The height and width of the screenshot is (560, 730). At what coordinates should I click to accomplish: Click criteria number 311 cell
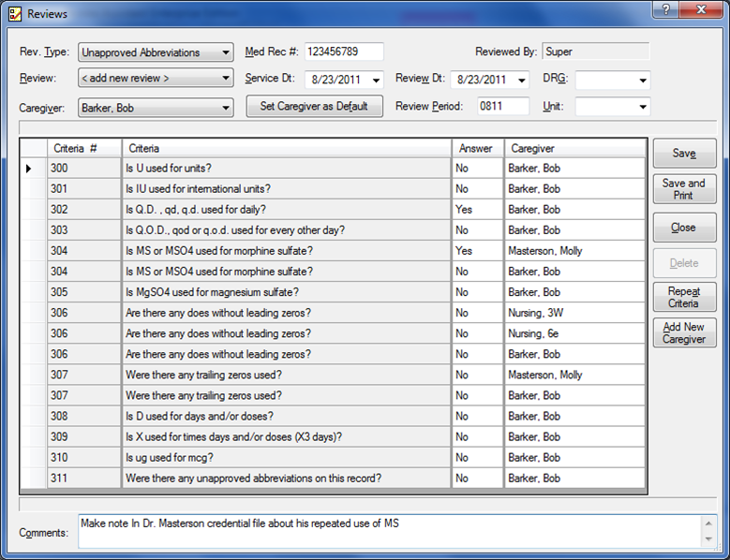coord(84,479)
